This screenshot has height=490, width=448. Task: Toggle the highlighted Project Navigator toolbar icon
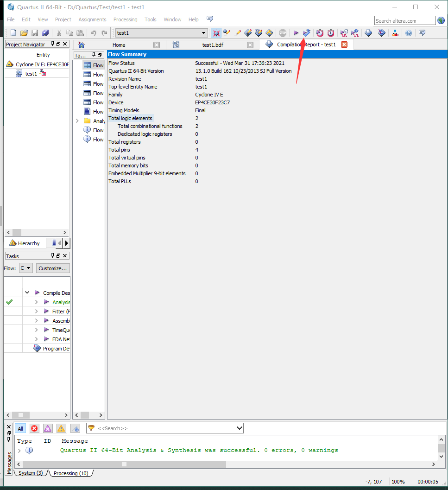click(216, 33)
